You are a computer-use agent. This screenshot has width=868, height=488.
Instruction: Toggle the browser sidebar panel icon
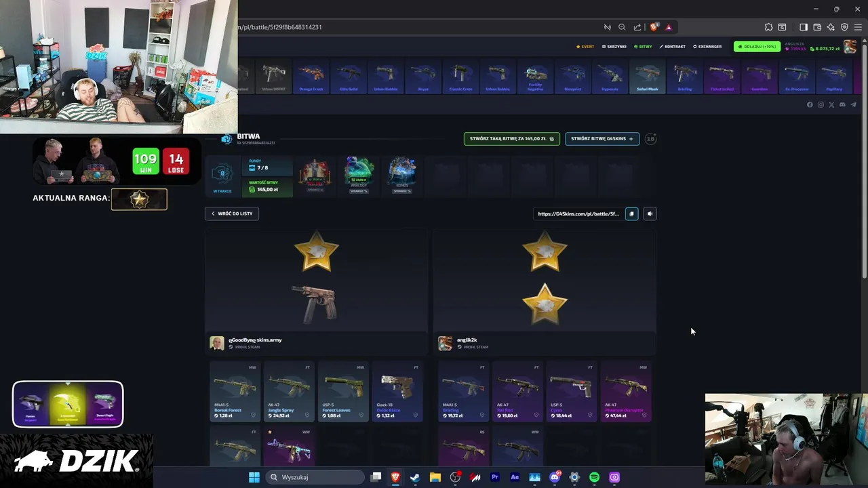(804, 27)
